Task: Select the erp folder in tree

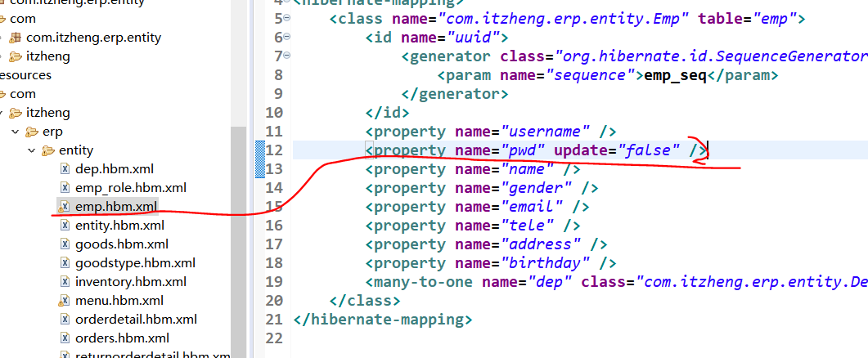Action: 52,132
